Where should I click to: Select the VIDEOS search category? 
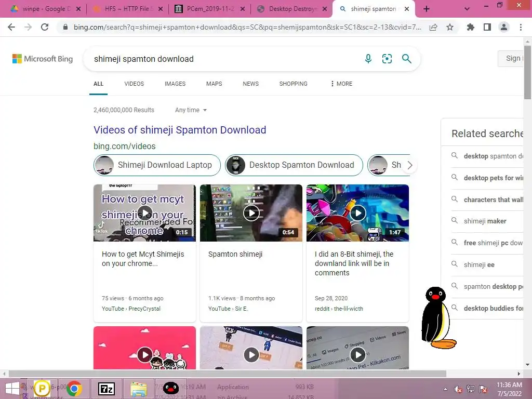click(x=134, y=84)
